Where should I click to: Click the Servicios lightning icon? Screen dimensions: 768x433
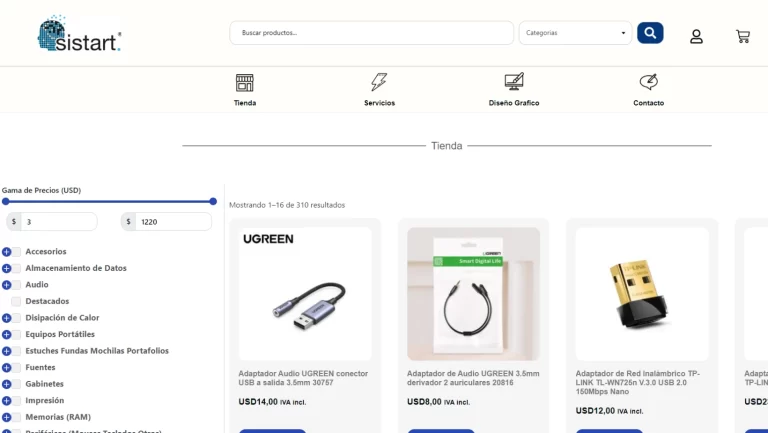pyautogui.click(x=379, y=82)
